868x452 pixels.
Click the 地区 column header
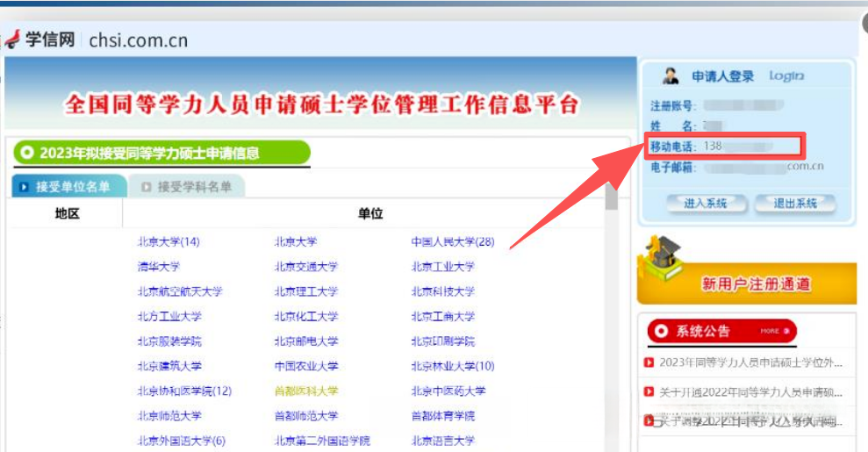point(67,213)
